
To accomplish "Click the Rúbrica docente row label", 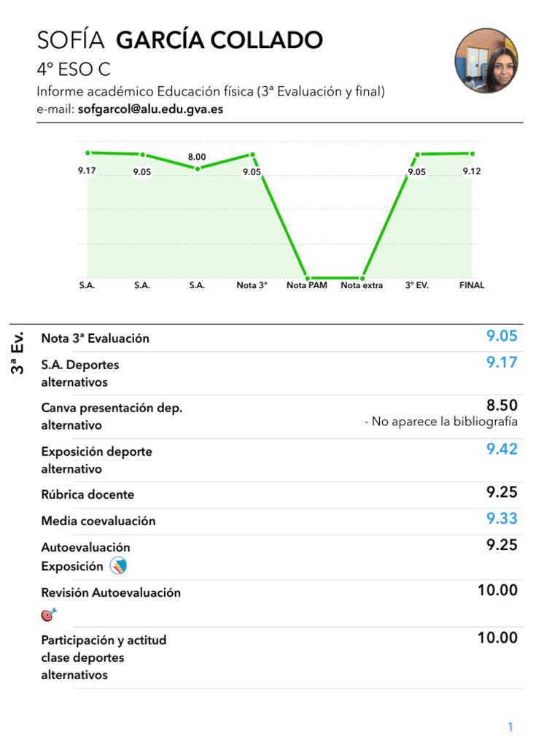I will (x=87, y=495).
